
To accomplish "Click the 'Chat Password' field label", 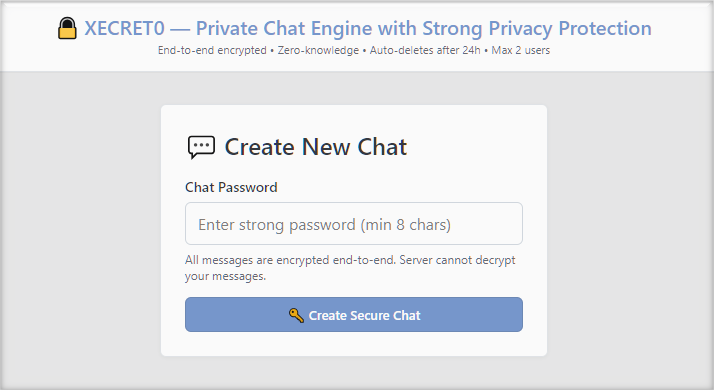I will [231, 187].
